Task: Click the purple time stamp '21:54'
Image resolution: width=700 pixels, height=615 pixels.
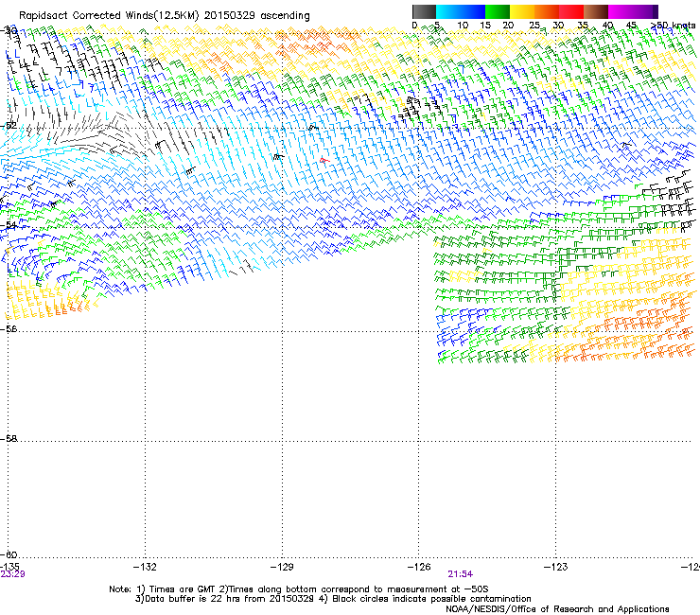Action: tap(461, 574)
